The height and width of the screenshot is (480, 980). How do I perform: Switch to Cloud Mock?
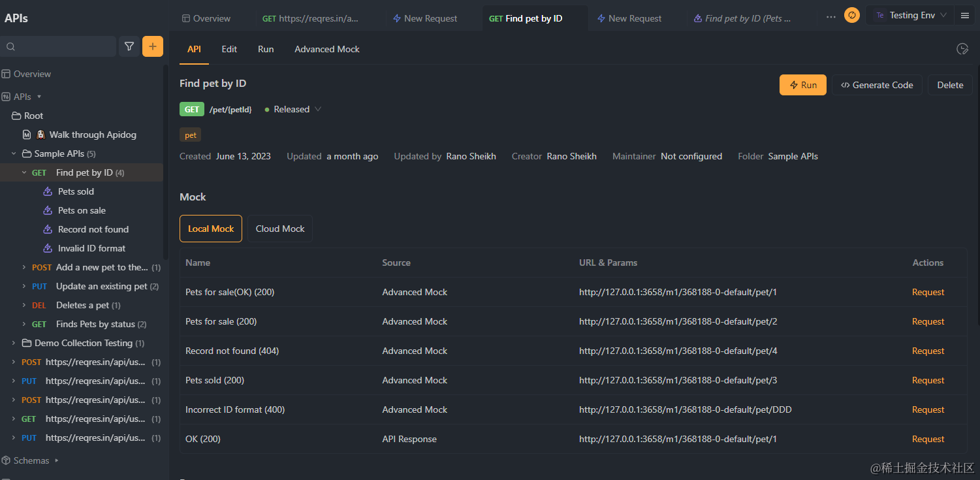coord(279,229)
